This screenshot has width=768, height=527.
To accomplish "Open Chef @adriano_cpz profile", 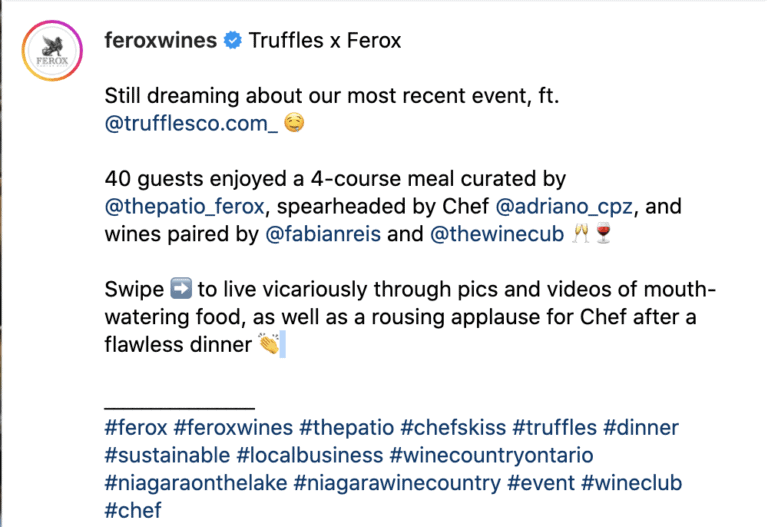I will click(564, 206).
